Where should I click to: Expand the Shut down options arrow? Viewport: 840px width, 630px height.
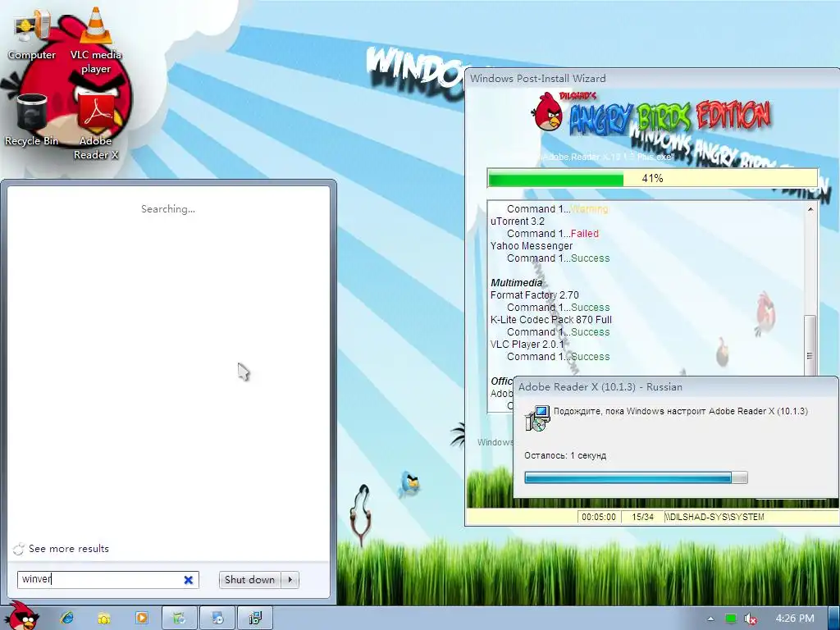point(290,580)
